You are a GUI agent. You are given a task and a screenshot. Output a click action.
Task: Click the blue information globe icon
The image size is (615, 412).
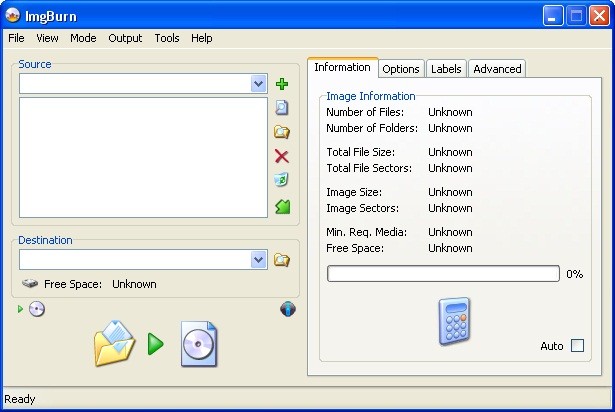pyautogui.click(x=288, y=309)
